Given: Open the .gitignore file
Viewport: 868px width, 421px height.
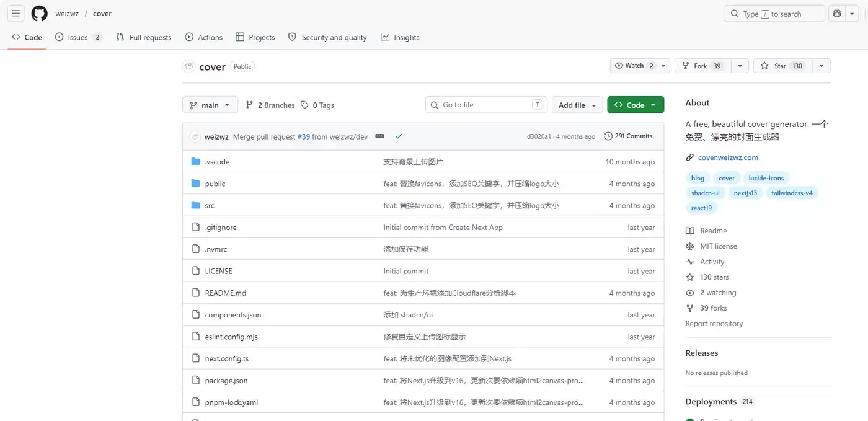Looking at the screenshot, I should 221,228.
